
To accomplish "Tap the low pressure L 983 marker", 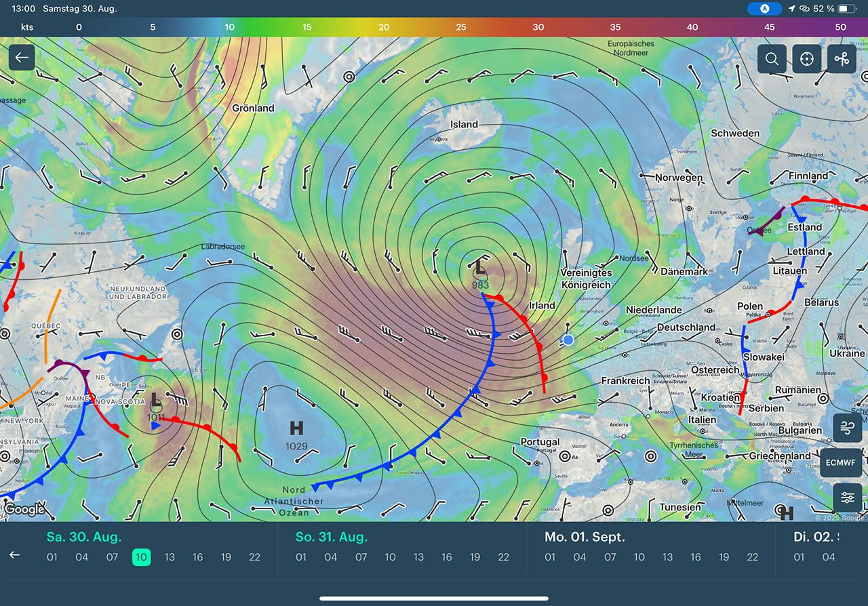I will point(480,272).
